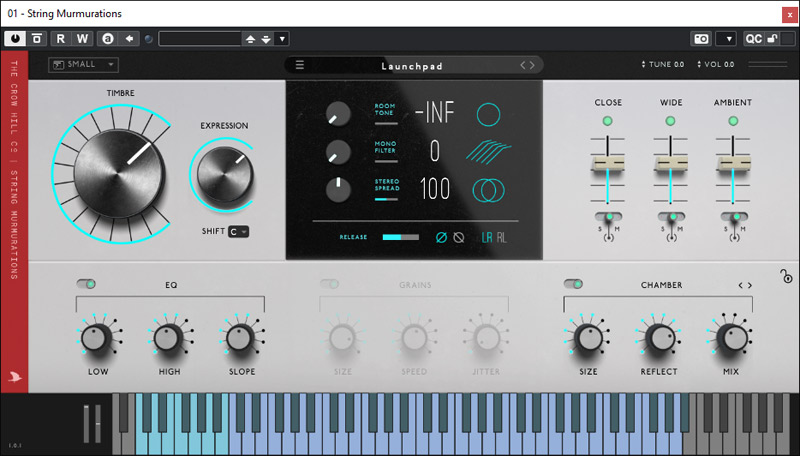Select the RL stereo option

(502, 238)
